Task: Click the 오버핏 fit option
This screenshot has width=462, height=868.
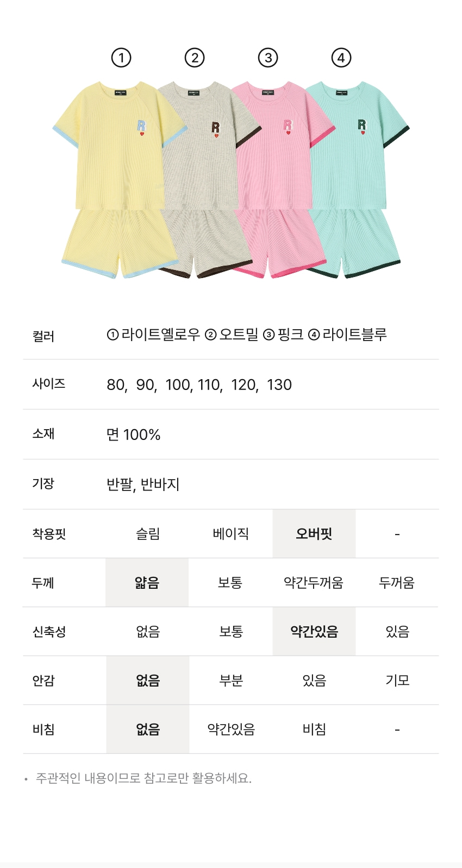Action: pos(314,534)
